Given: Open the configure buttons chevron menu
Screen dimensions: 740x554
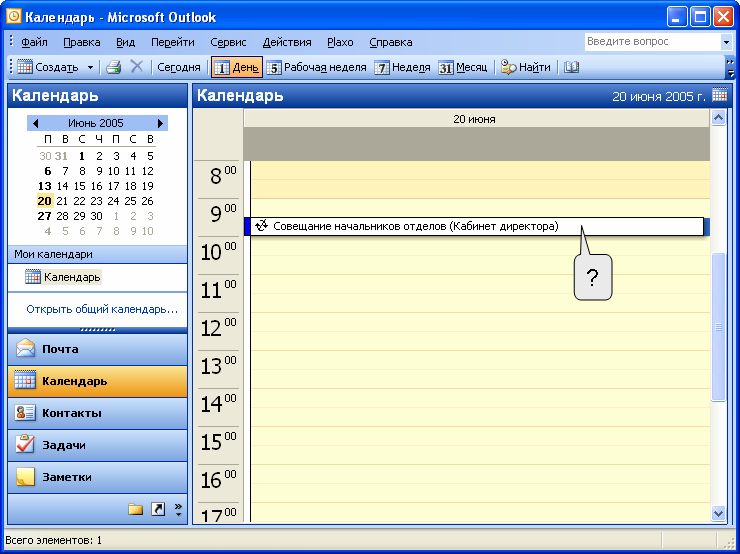Looking at the screenshot, I should 178,509.
